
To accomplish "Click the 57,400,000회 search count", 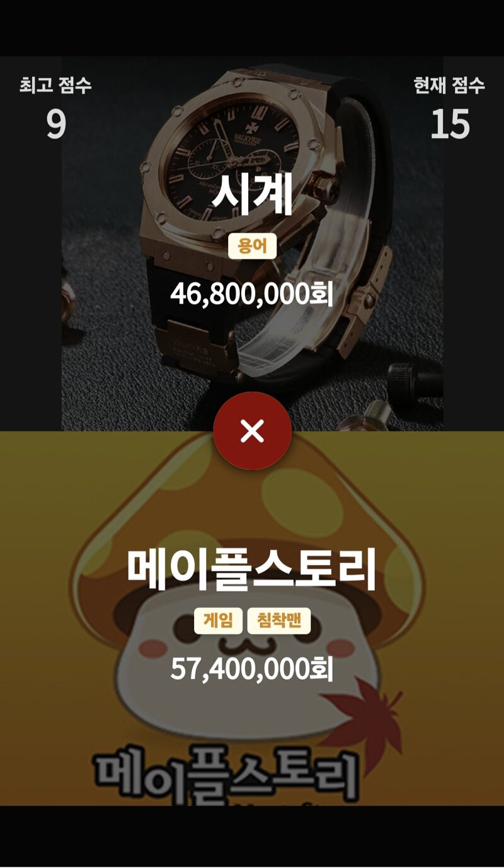I will (x=252, y=668).
